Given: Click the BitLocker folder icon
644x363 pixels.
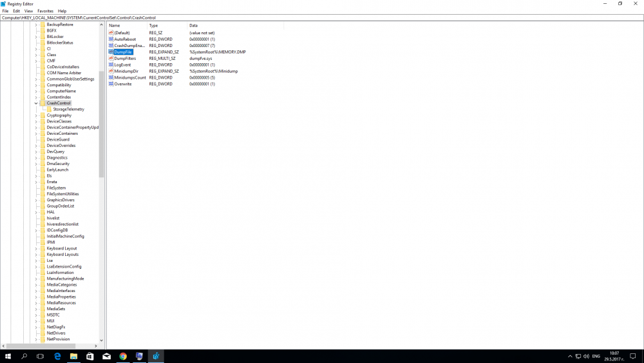Looking at the screenshot, I should point(43,37).
